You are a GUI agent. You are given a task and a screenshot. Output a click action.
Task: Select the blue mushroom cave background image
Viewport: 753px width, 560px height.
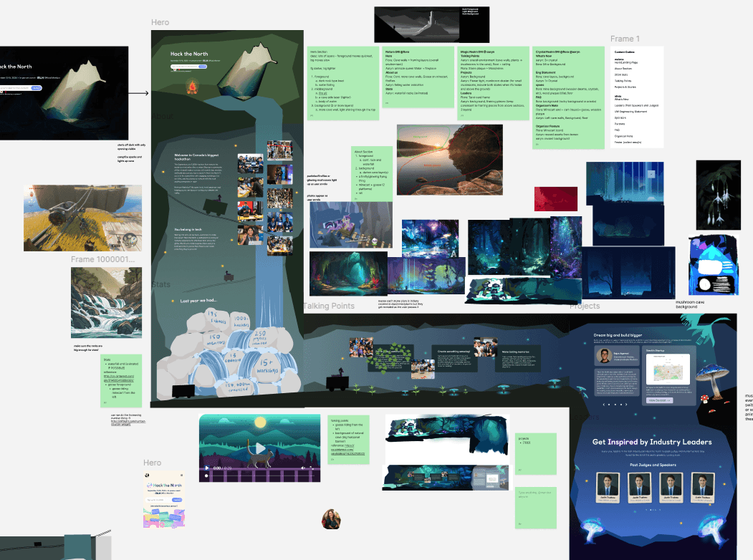[713, 266]
